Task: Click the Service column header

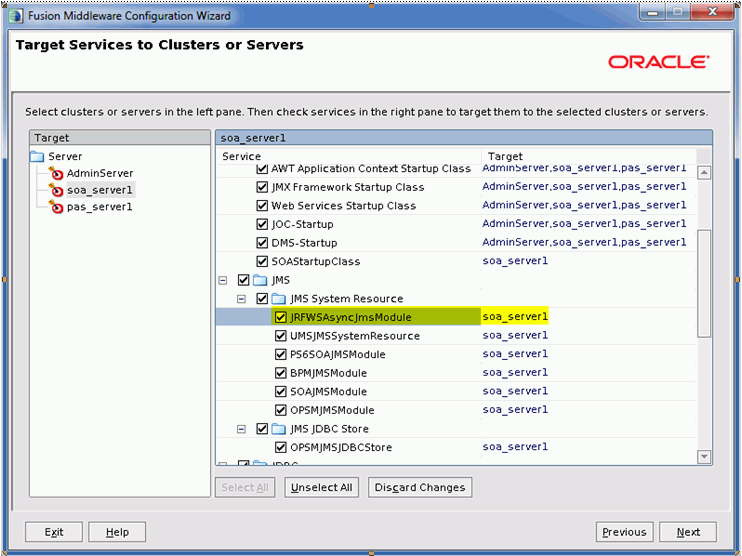Action: (349, 156)
